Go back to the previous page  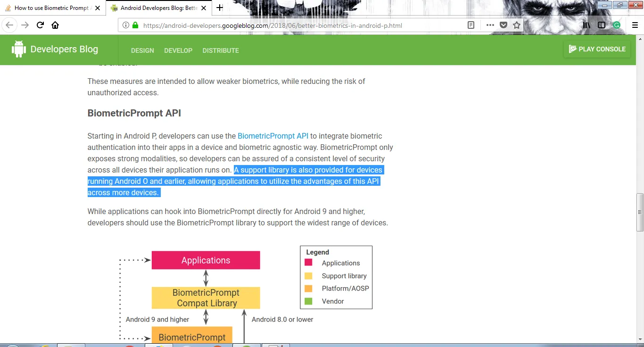coord(9,25)
